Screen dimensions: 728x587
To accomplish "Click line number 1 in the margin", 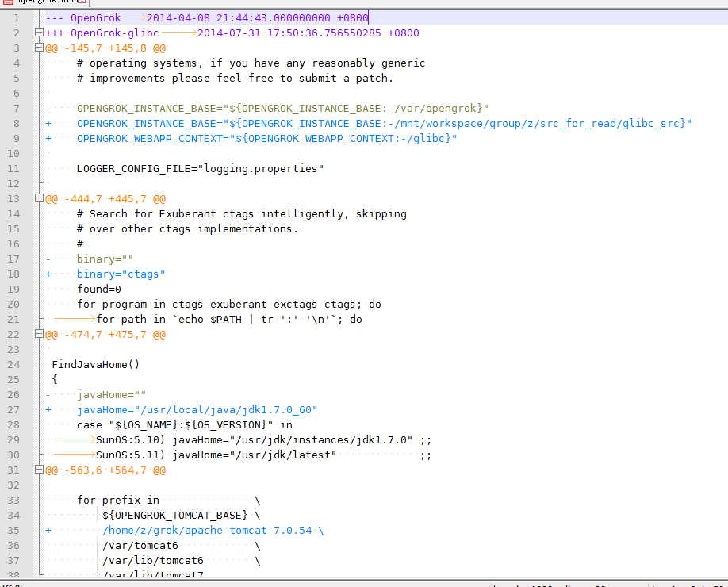I will [x=16, y=17].
